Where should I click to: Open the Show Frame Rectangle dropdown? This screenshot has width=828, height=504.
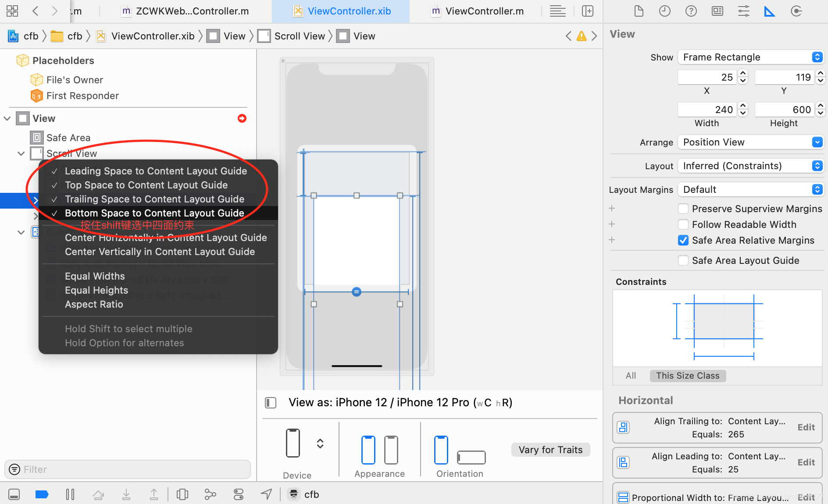[x=751, y=57]
